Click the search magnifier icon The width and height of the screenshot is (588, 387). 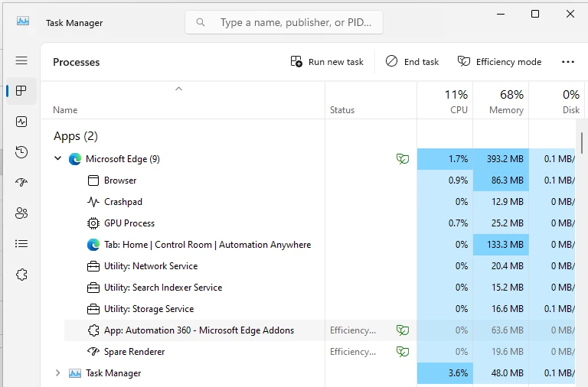201,22
